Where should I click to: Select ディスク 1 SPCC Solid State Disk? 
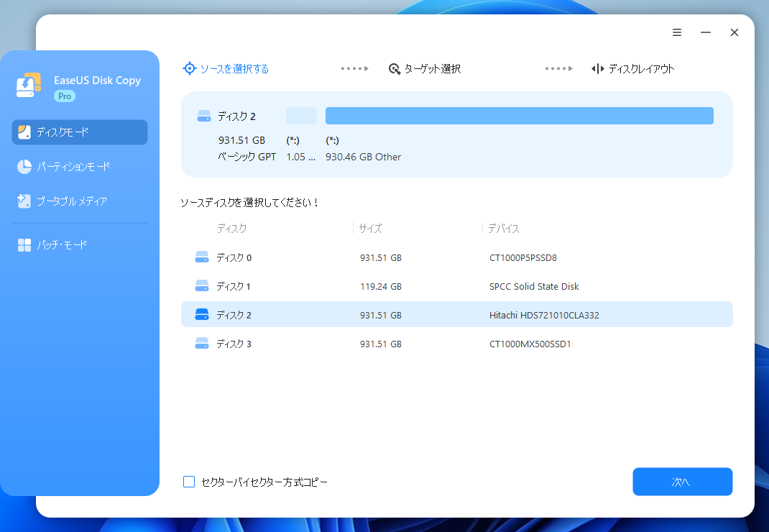pos(456,286)
